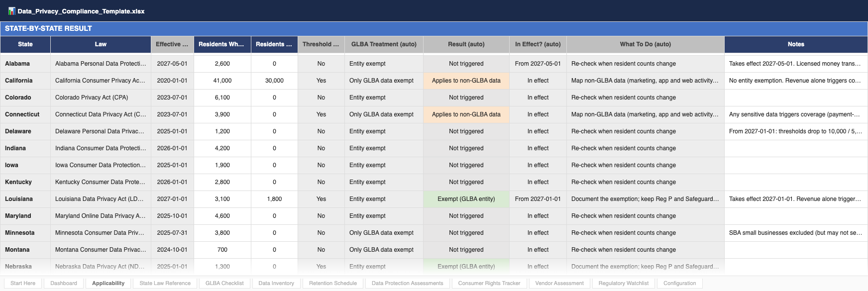
Task: Click Maryland's 4,600 residents value
Action: pyautogui.click(x=222, y=216)
